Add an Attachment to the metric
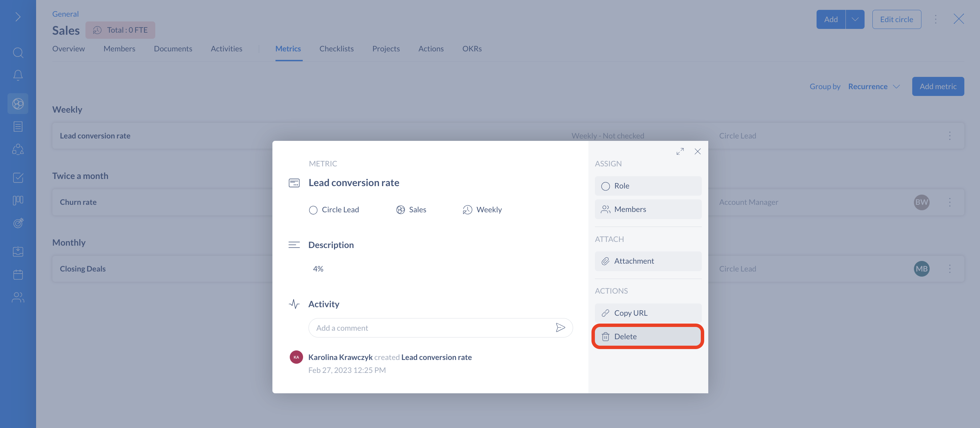This screenshot has width=980, height=428. [x=648, y=261]
